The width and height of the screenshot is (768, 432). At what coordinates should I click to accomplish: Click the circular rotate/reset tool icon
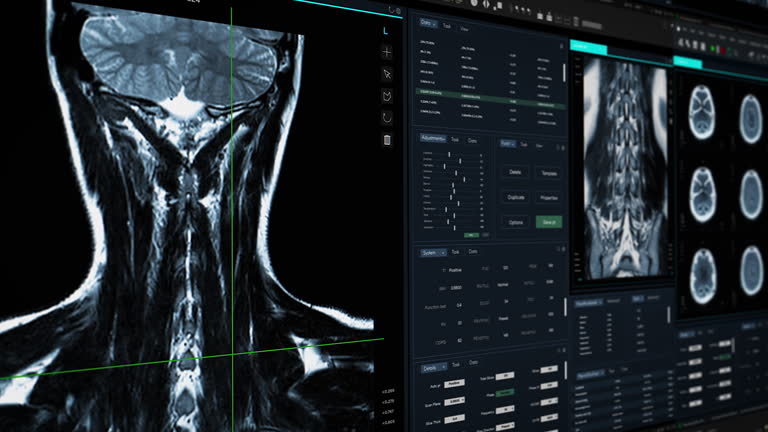387,118
